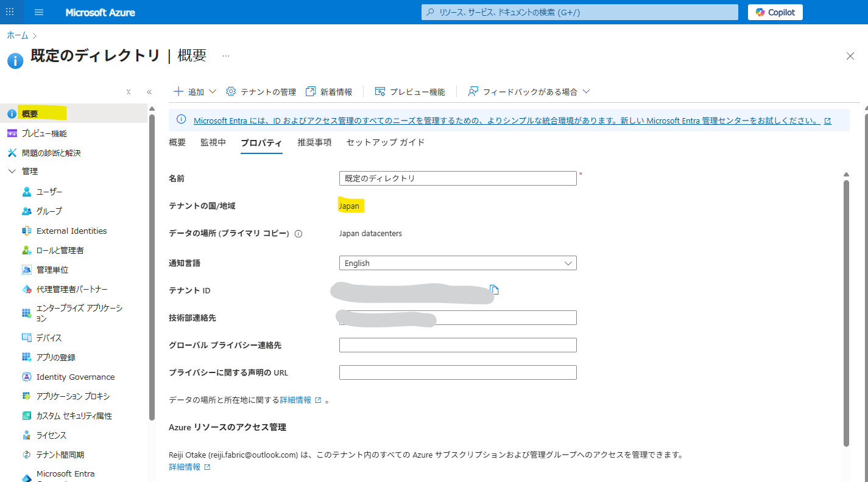Click the sidebar vertical scrollbar
Viewport: 868px width, 482px height.
tap(152, 267)
